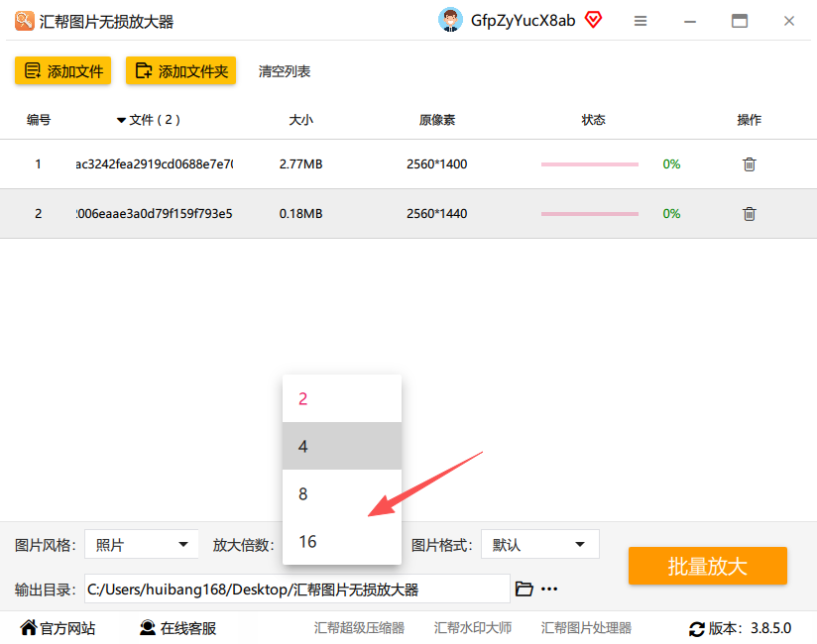Click the red VIP diamond icon

[593, 20]
